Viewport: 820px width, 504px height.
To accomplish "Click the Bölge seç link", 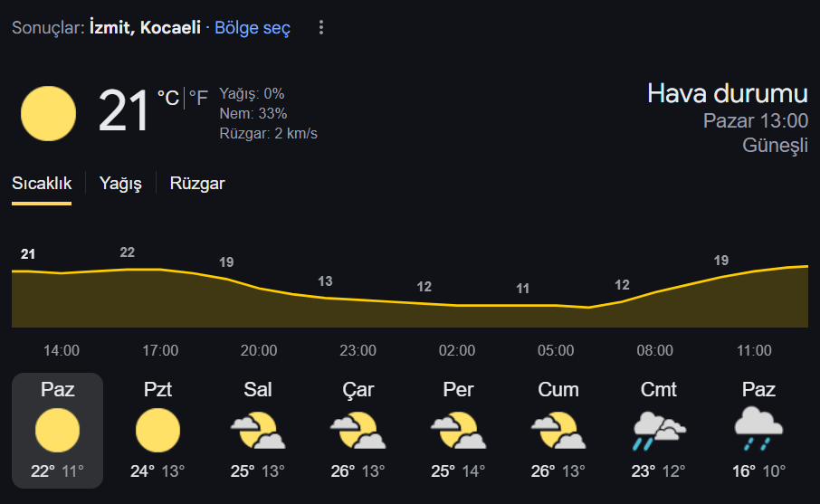I will [253, 28].
